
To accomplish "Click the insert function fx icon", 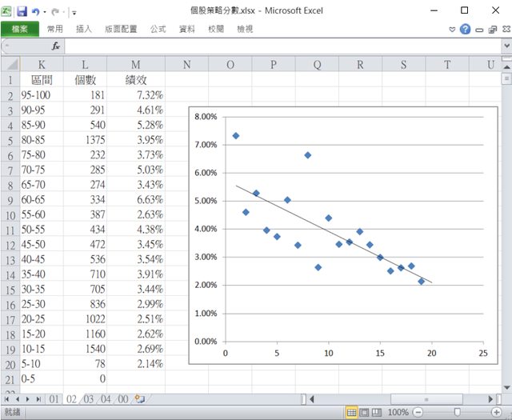I will [56, 46].
